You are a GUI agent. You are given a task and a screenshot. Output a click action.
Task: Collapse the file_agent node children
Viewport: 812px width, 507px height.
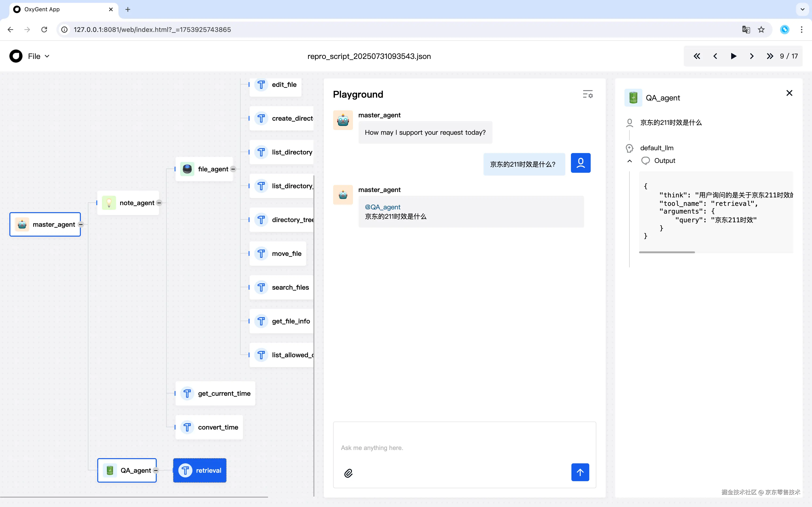click(233, 169)
